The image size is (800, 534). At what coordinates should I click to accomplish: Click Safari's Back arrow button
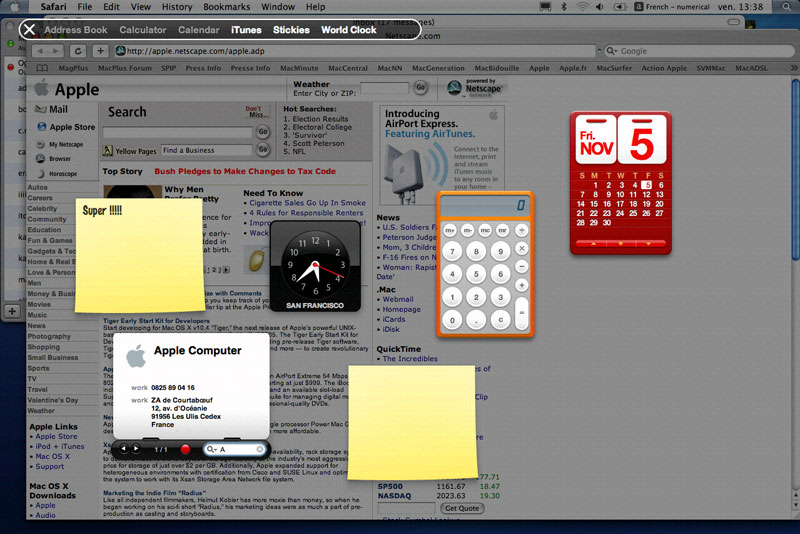40,50
